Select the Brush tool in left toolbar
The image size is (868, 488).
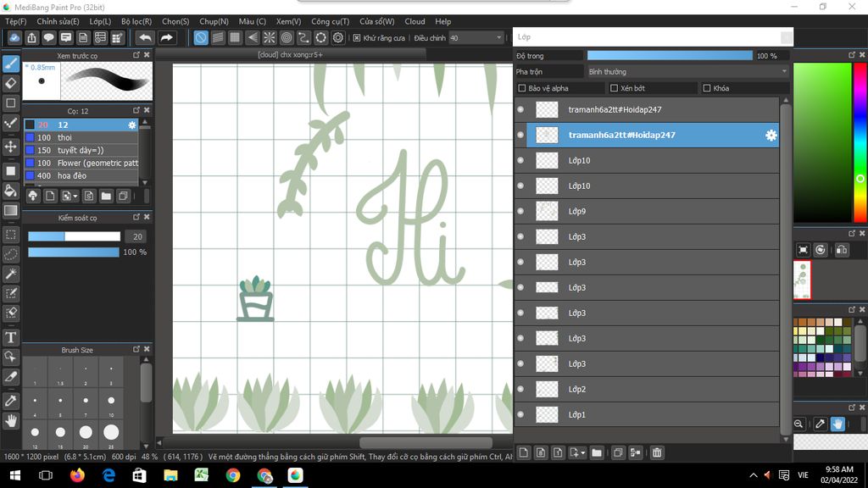[10, 64]
